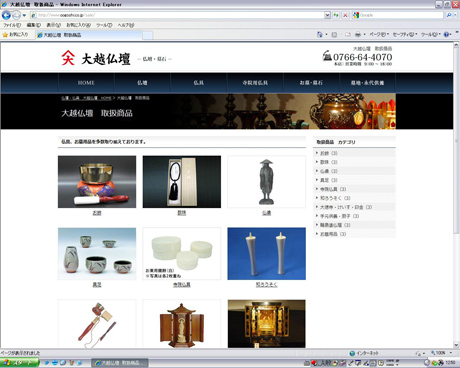
Task: Open the white round cakes product thumbnail
Action: click(x=182, y=254)
